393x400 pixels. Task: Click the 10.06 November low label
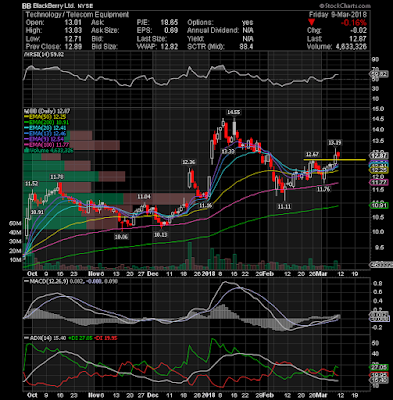click(x=121, y=236)
